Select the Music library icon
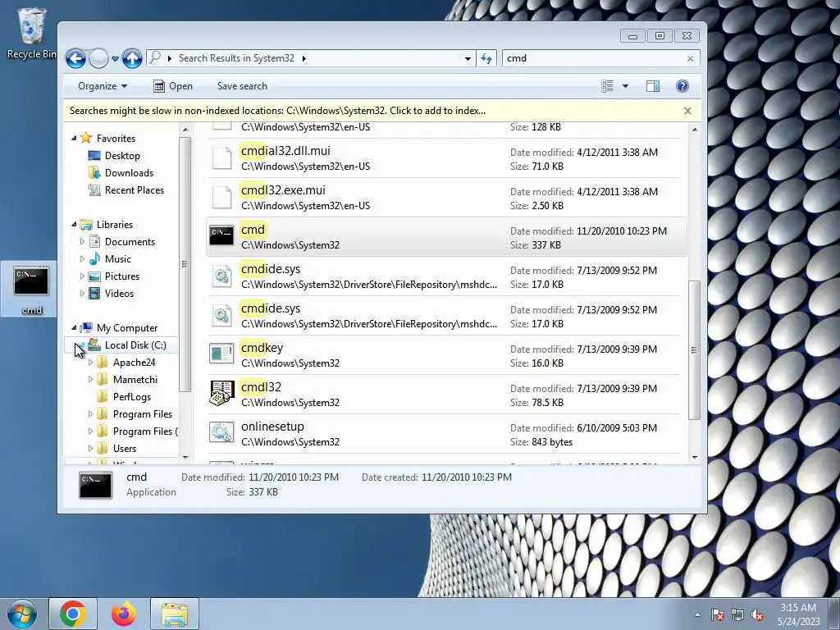Viewport: 840px width, 630px height. [x=94, y=258]
